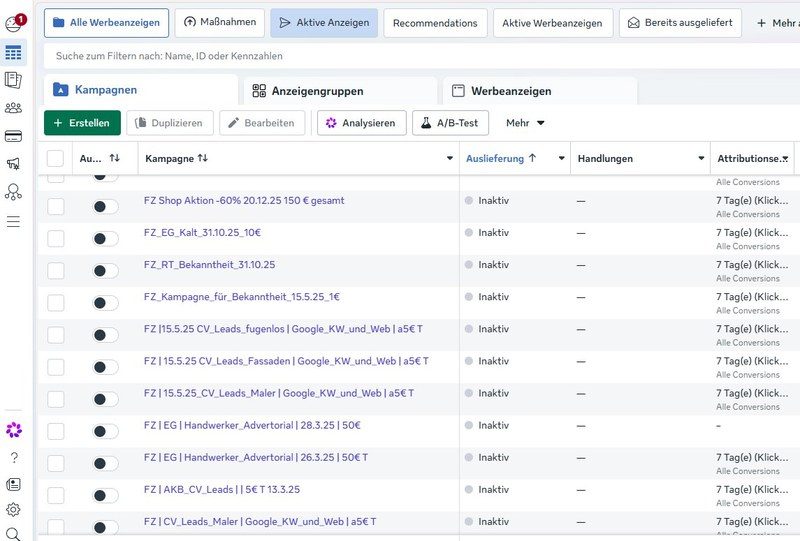Open campaign FZ_EG_Kalt_31.10.25_10€ link

[x=202, y=233]
